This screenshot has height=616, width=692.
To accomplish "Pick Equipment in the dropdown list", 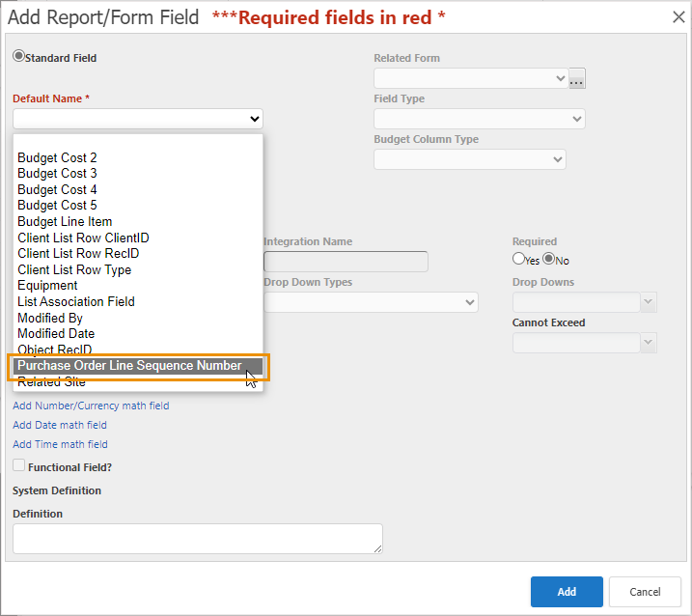I will 138,285.
